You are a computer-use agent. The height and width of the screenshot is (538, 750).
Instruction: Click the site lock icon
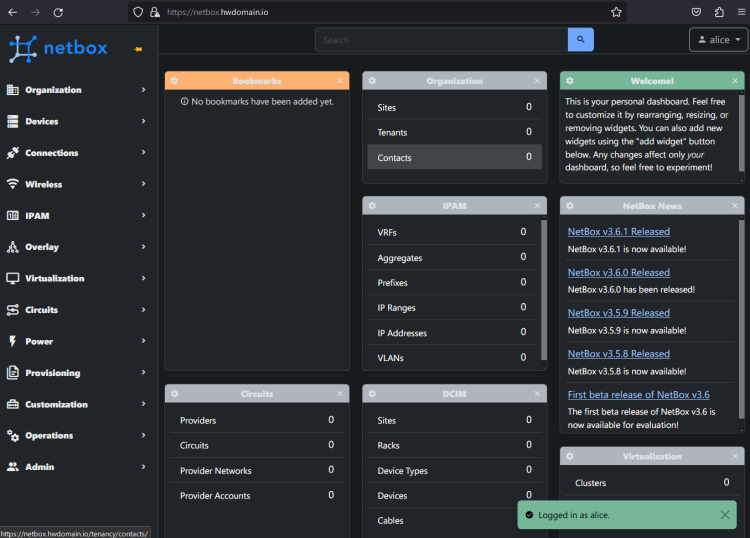[154, 12]
